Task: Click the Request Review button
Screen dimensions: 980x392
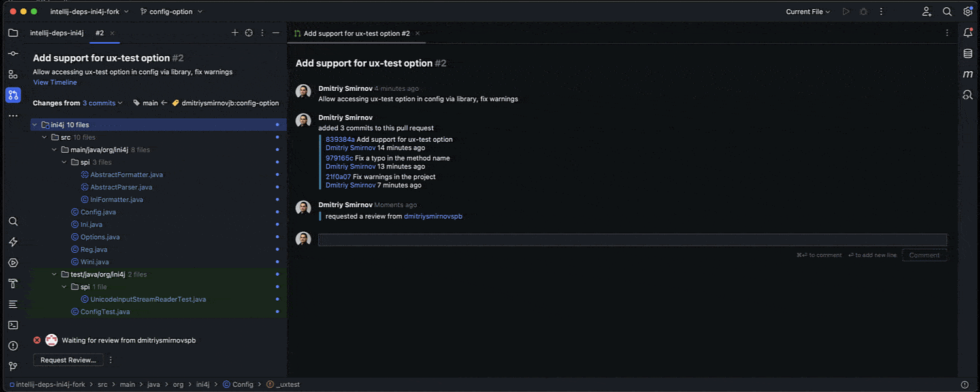Action: [68, 360]
